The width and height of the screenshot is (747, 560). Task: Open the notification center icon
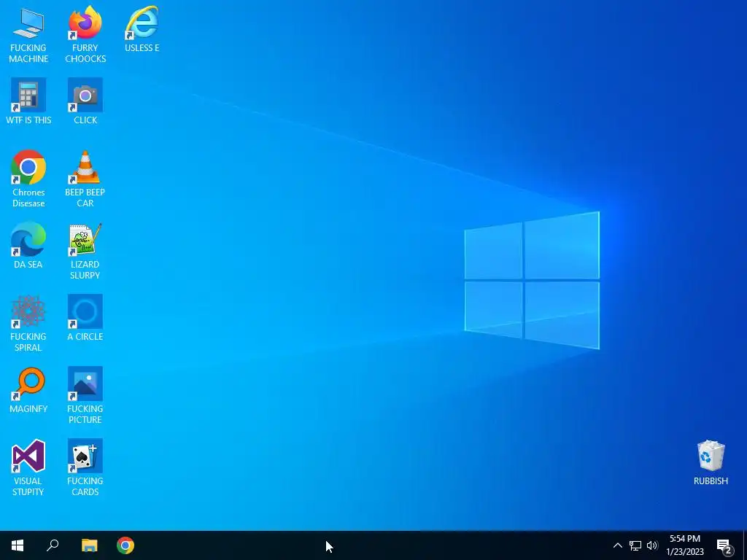pyautogui.click(x=724, y=545)
